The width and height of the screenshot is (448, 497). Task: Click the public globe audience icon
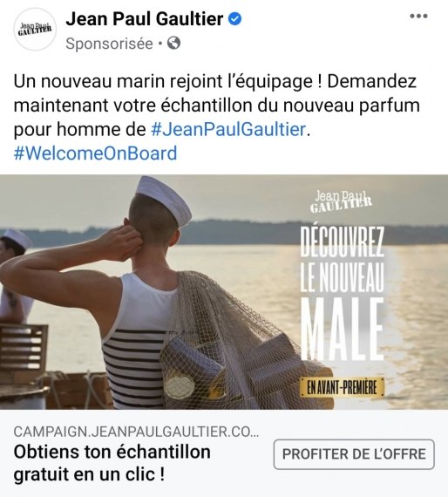pyautogui.click(x=173, y=43)
